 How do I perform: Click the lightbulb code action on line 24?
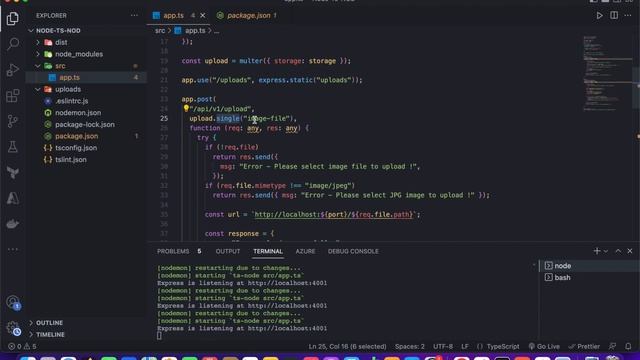point(186,108)
